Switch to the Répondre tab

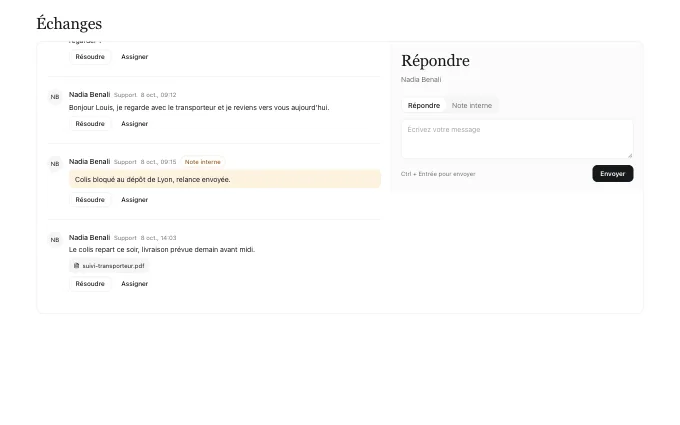click(x=424, y=105)
